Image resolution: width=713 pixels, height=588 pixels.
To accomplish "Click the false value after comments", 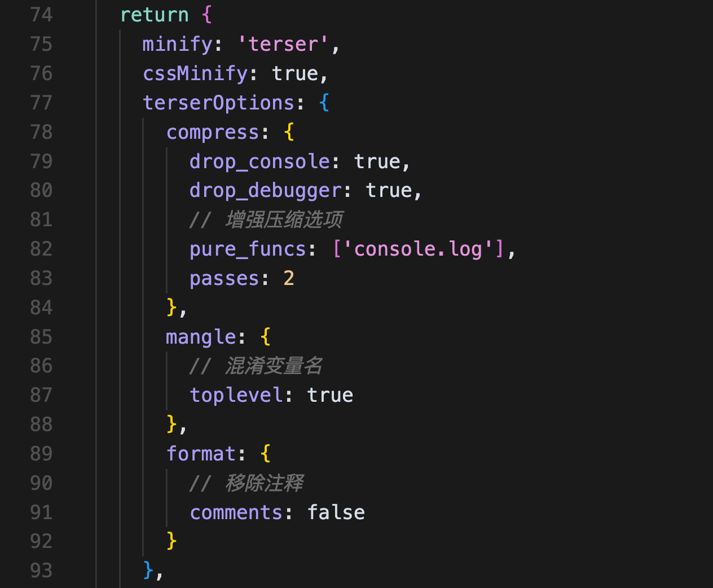I will point(336,512).
